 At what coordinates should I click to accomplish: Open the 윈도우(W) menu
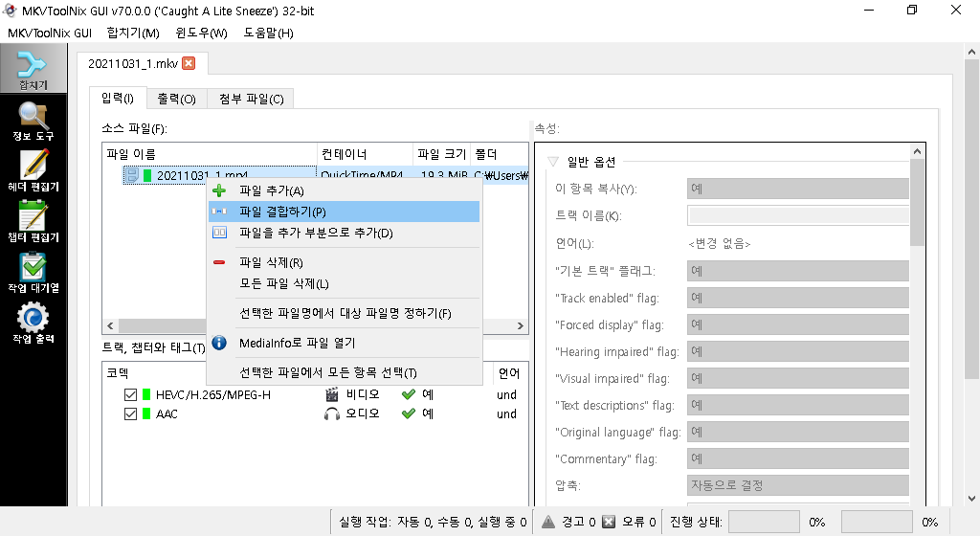[x=201, y=33]
